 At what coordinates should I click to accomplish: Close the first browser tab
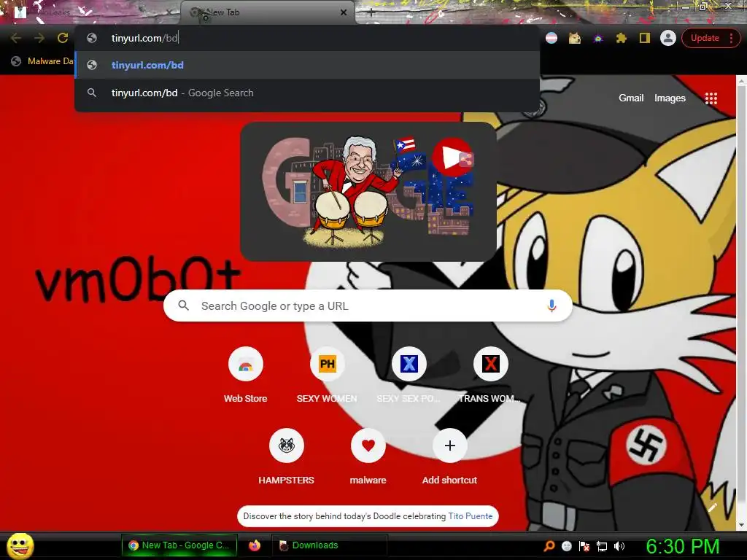[x=169, y=13]
